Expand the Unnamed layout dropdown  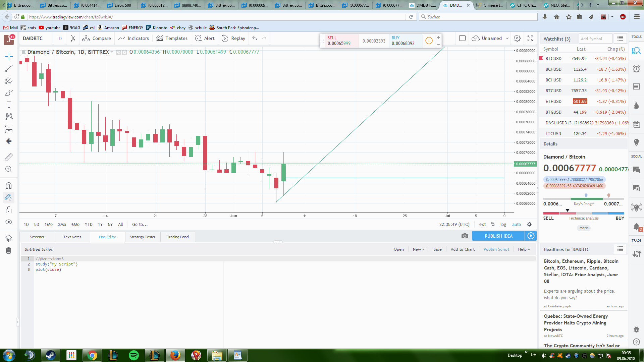[507, 38]
